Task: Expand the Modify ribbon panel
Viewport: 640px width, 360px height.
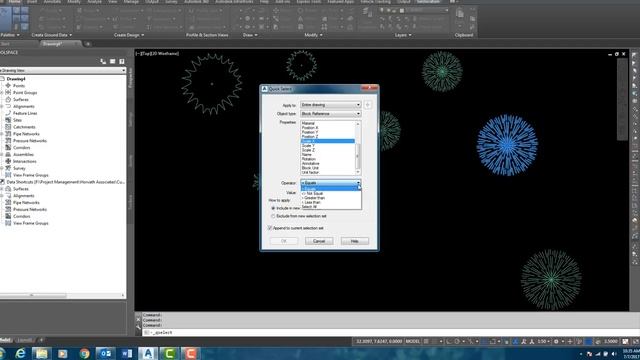Action: (313, 35)
